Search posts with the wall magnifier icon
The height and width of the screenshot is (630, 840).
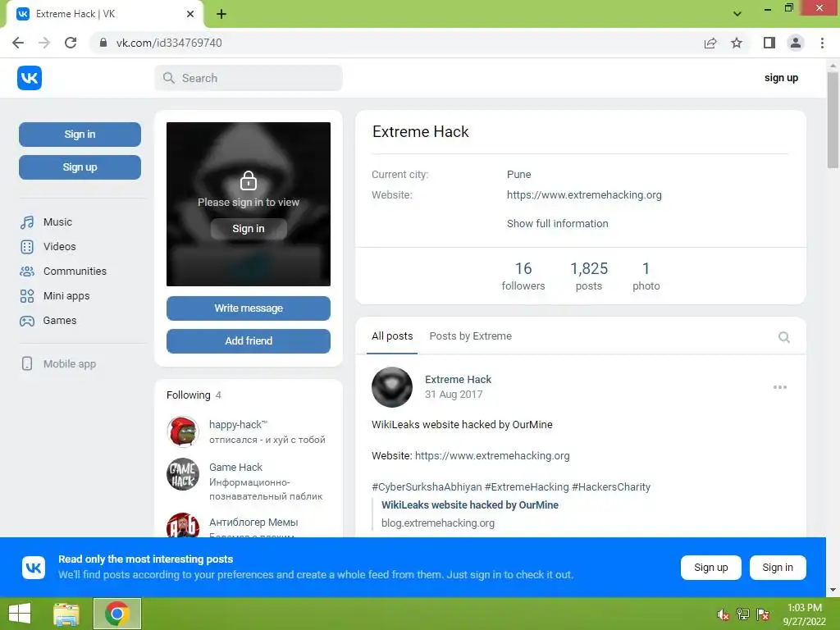pos(783,337)
